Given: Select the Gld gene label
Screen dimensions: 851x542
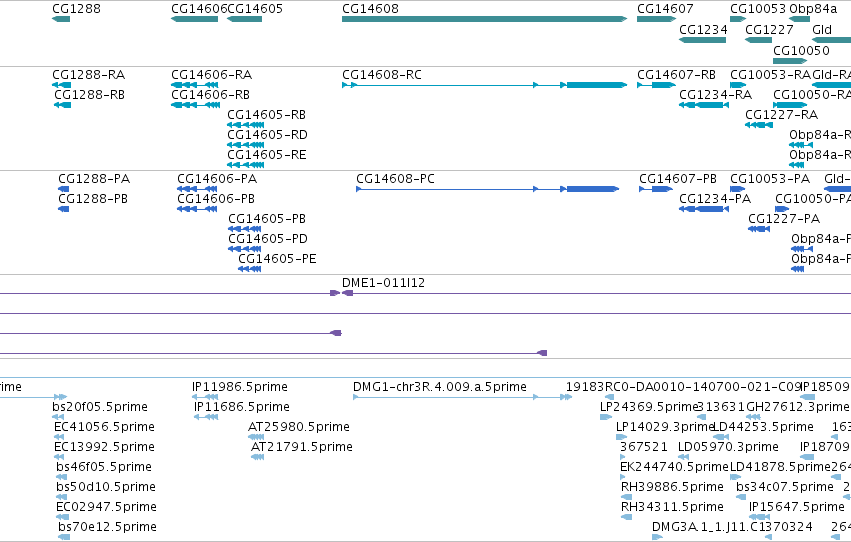Looking at the screenshot, I should point(822,29).
